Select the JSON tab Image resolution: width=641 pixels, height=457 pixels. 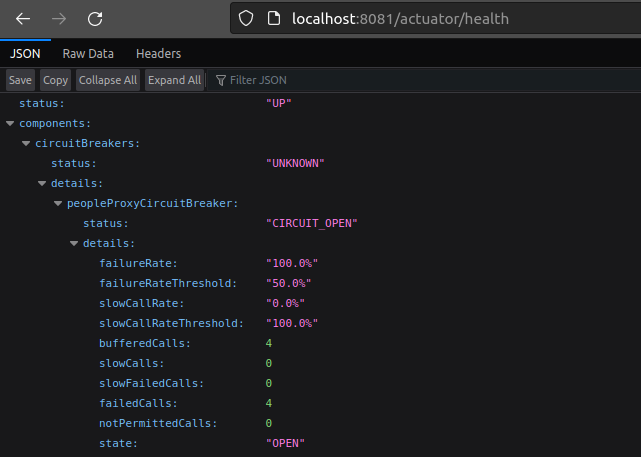tap(25, 54)
